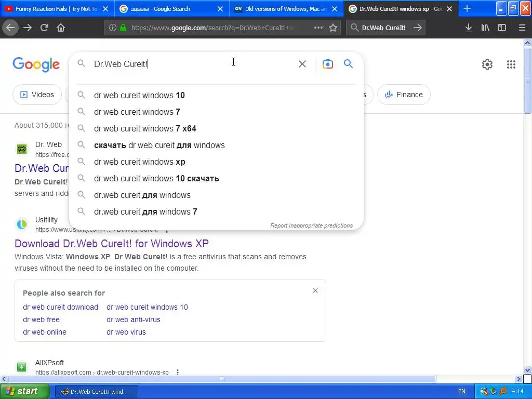Open page actions three-dot menu in address bar
The image size is (532, 399).
[x=318, y=28]
